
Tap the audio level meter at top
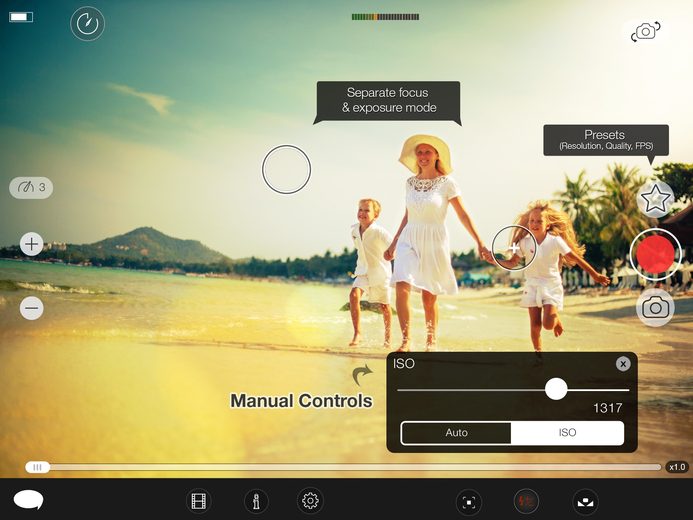(385, 17)
